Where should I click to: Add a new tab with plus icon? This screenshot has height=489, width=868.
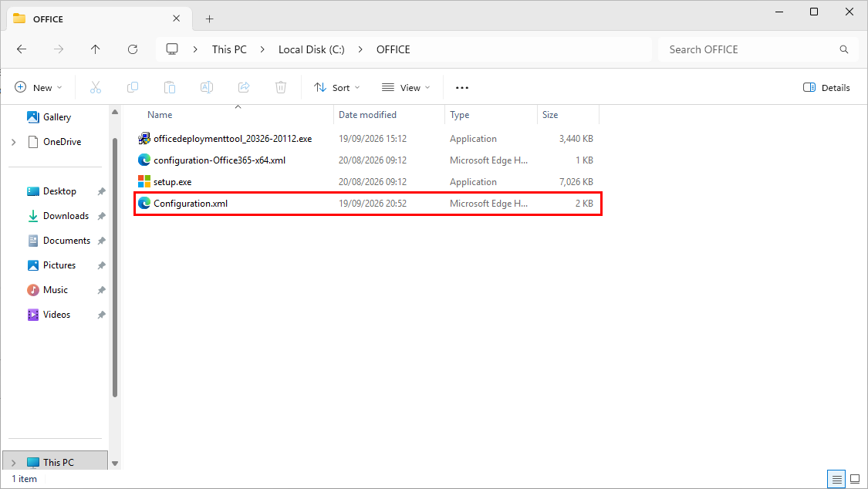coord(209,19)
